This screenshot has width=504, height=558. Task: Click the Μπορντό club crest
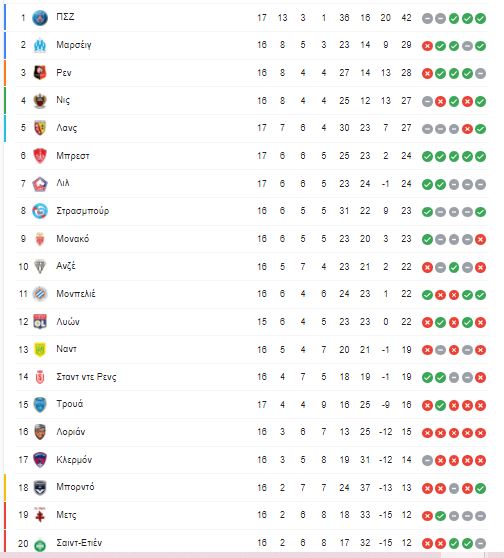coord(40,488)
